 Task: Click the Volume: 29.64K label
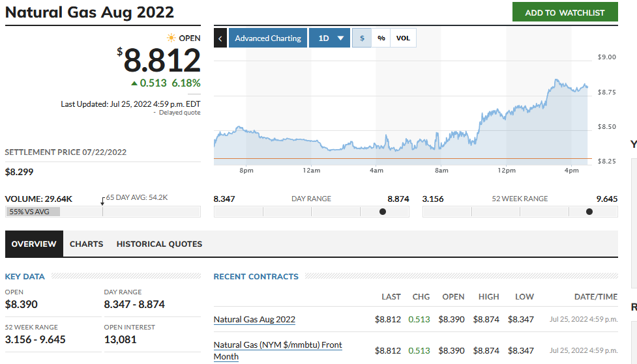coord(38,199)
